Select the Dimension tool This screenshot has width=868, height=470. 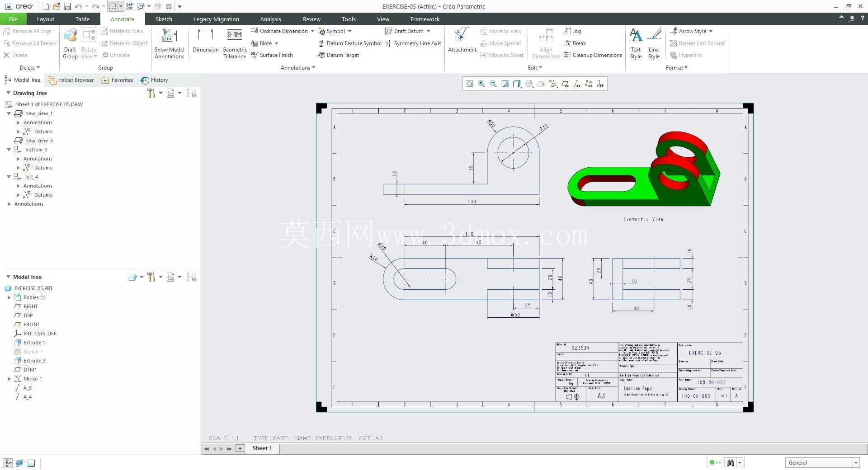206,40
